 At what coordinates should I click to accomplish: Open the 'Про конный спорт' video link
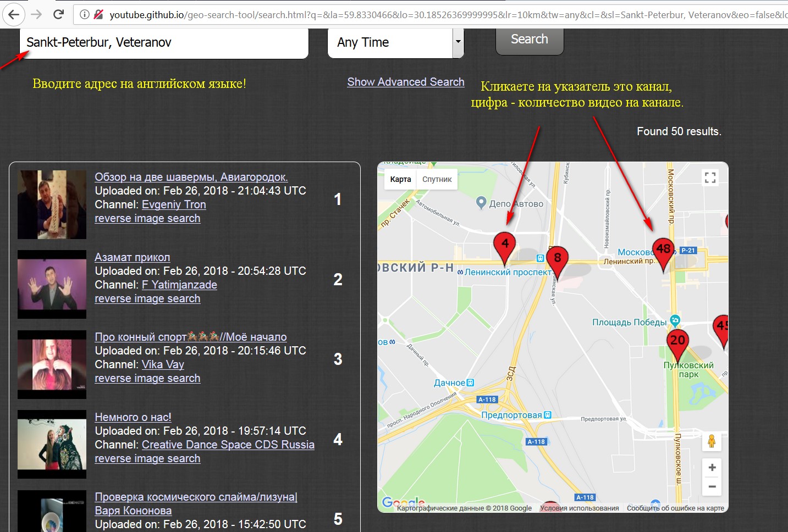[x=191, y=337]
